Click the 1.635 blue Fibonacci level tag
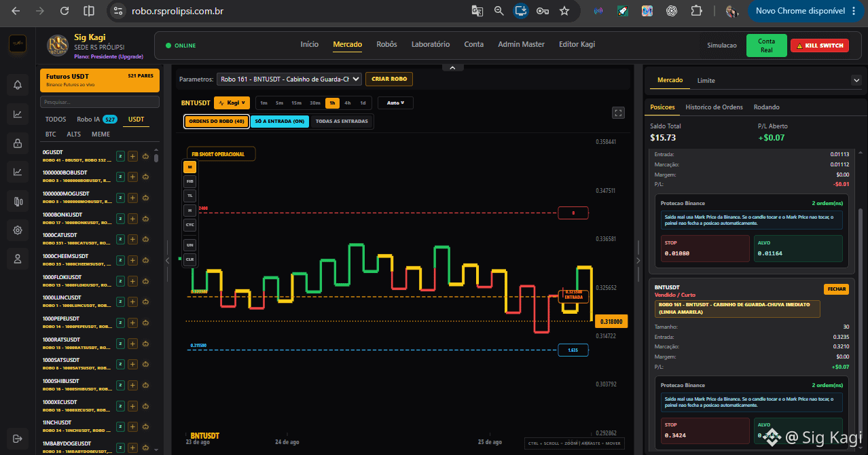This screenshot has width=868, height=455. (573, 350)
